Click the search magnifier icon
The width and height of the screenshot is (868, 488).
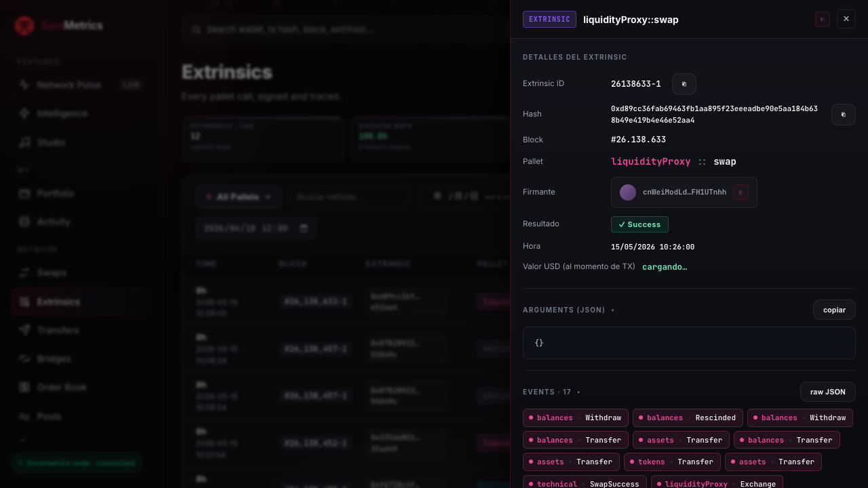(x=196, y=30)
